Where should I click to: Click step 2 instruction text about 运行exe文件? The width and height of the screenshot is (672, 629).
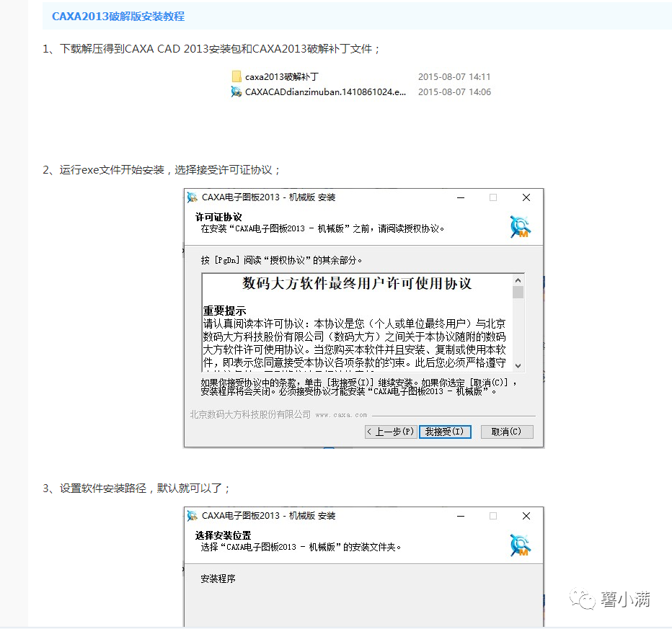[x=162, y=171]
